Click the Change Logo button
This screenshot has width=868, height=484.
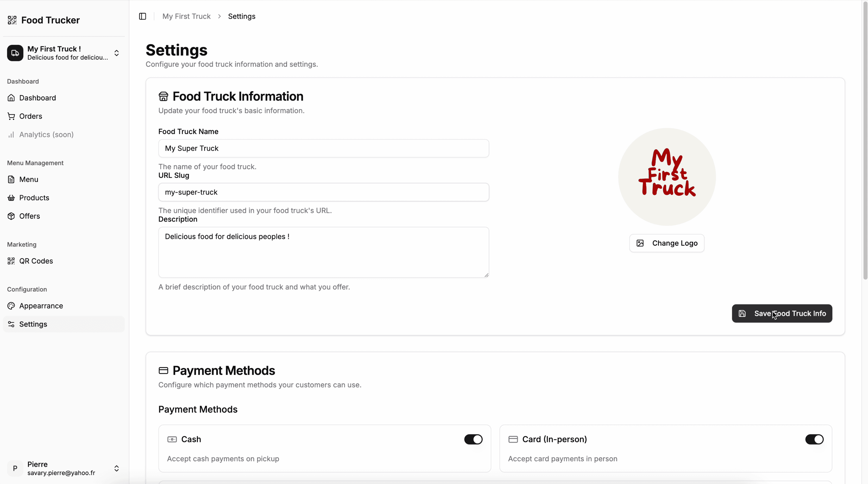(x=666, y=243)
